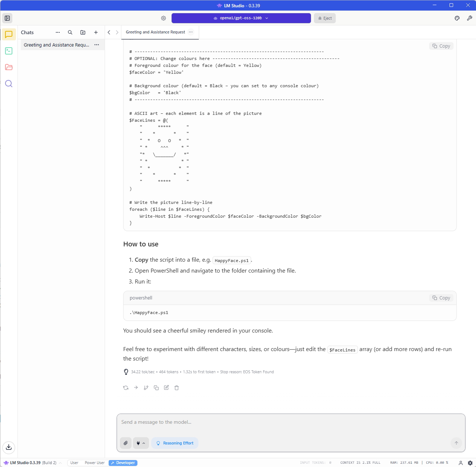Regenerate the assistant's response
Viewport: 476px width, 467px height.
[x=126, y=388]
